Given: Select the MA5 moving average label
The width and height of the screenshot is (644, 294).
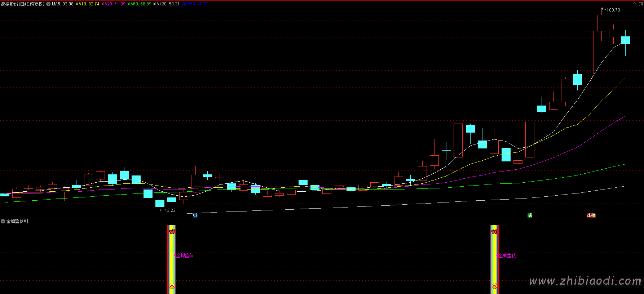Looking at the screenshot, I should (63, 4).
